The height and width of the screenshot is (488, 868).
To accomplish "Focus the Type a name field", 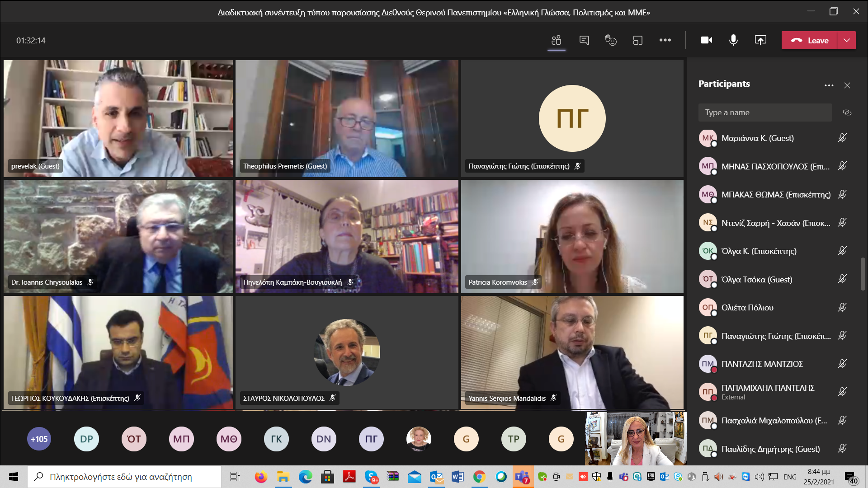I will click(x=765, y=113).
